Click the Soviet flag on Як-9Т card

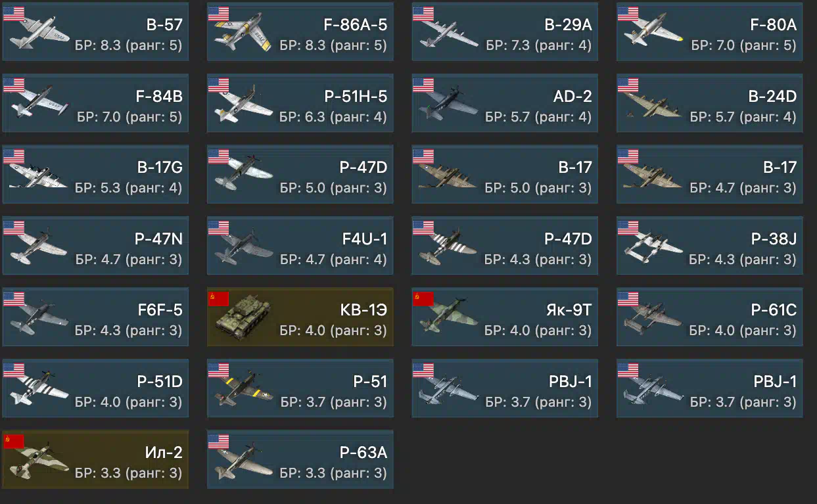pyautogui.click(x=423, y=299)
